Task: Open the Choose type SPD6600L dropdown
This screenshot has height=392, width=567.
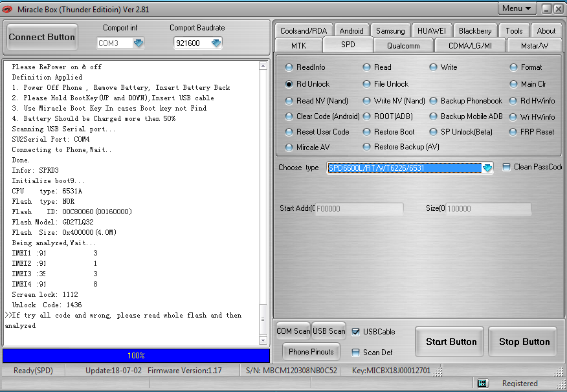Action: point(487,168)
